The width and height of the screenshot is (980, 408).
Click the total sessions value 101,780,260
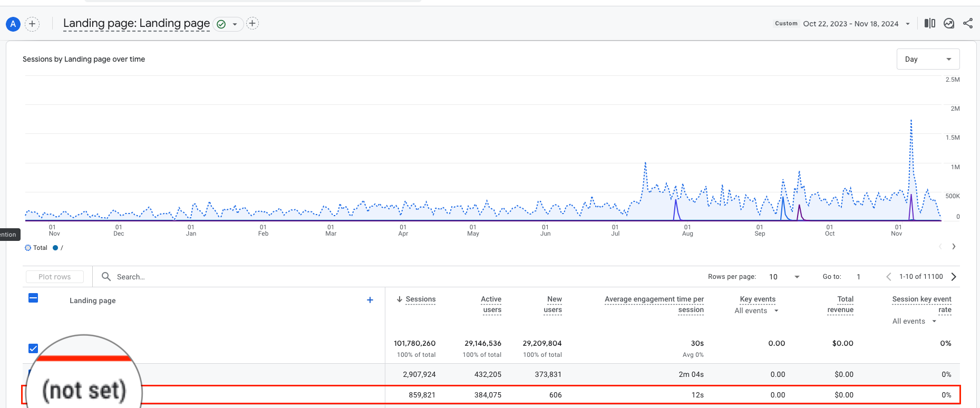pos(414,343)
